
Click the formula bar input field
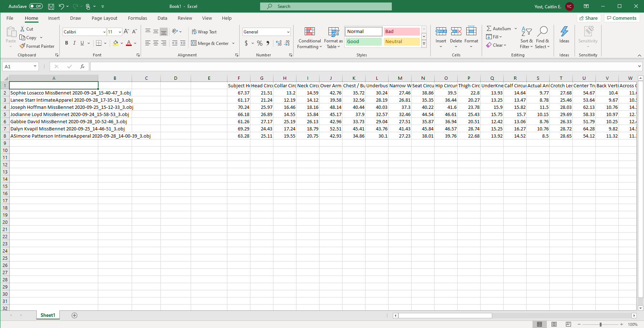click(x=363, y=66)
